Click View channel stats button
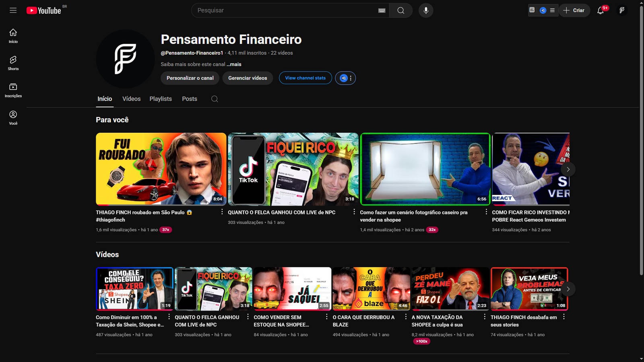This screenshot has width=644, height=362. point(305,78)
